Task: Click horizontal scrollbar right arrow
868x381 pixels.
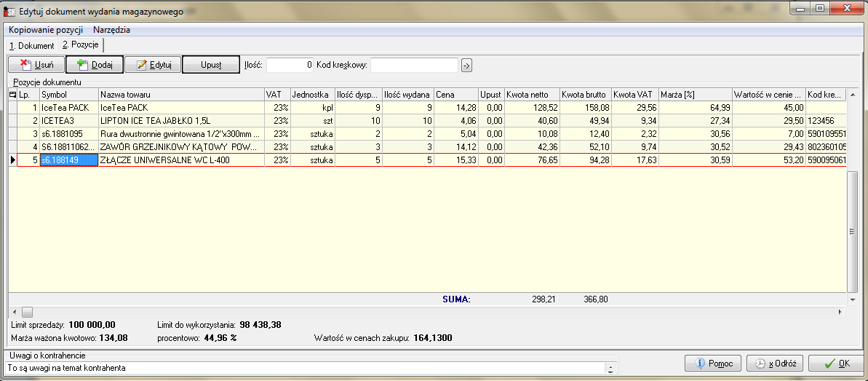Action: tap(841, 313)
